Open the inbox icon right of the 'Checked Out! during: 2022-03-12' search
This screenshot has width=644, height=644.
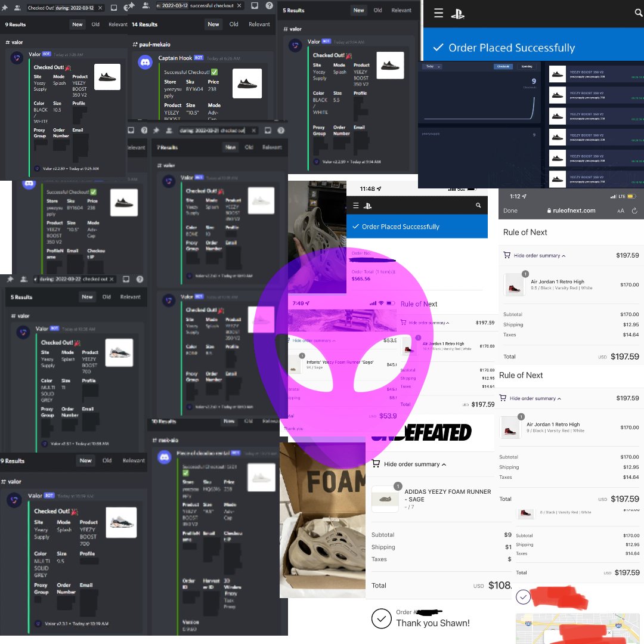pyautogui.click(x=114, y=7)
